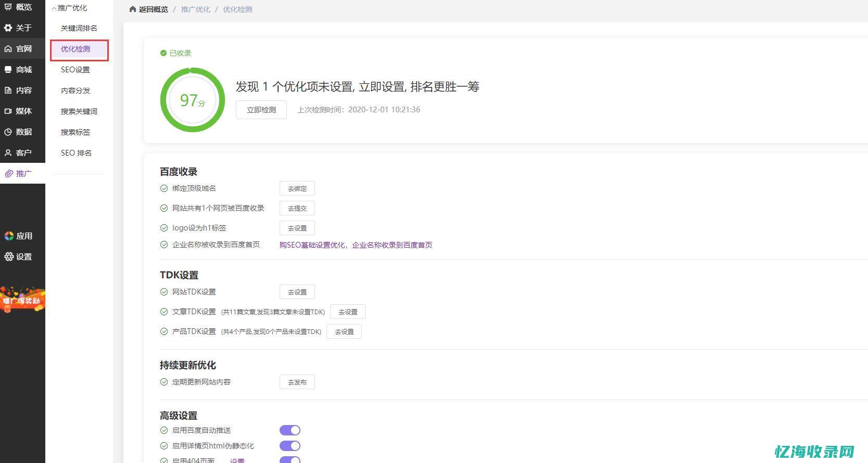
Task: Click the check icon beside 绑定顶级域名
Action: pyautogui.click(x=164, y=188)
